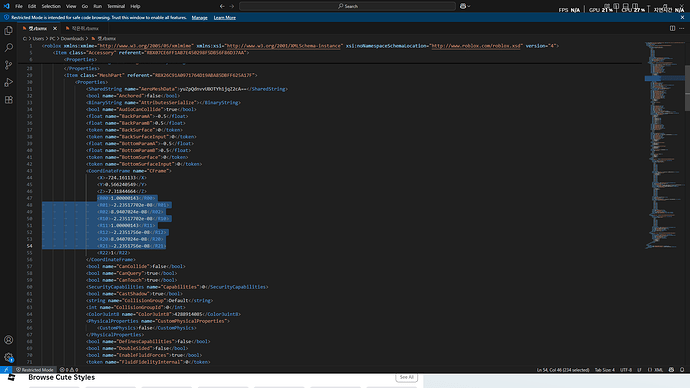Open the Run and Debug view
This screenshot has height=388, width=690.
[8, 82]
